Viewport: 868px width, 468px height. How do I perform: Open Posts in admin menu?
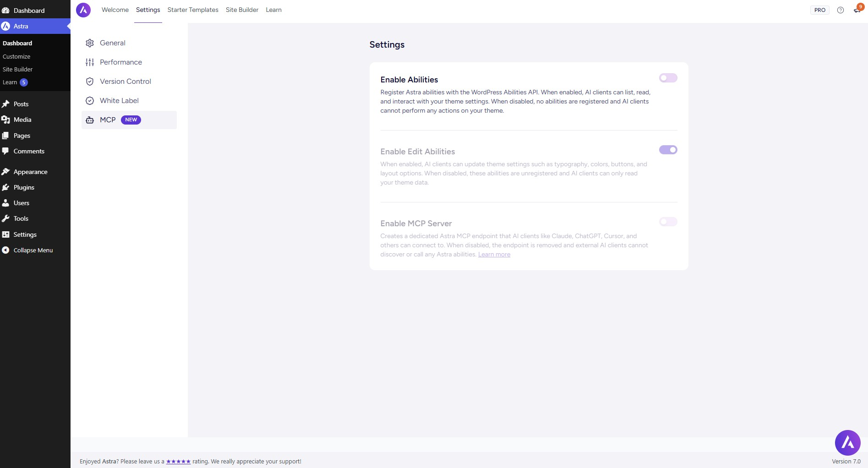[21, 104]
